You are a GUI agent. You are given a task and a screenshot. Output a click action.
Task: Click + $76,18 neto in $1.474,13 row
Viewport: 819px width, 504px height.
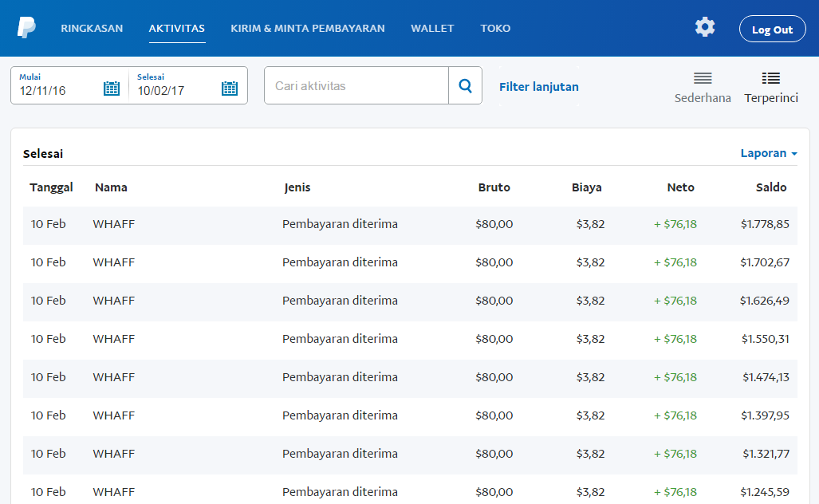coord(675,377)
